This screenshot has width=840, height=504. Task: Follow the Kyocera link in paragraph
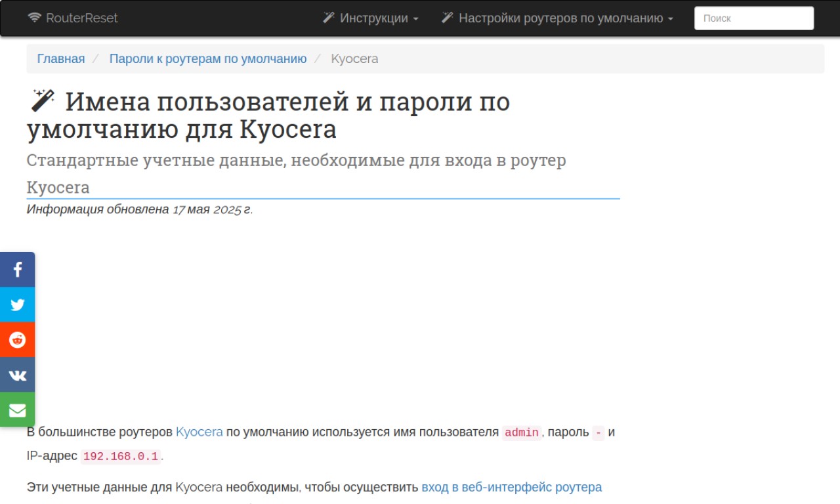(199, 432)
